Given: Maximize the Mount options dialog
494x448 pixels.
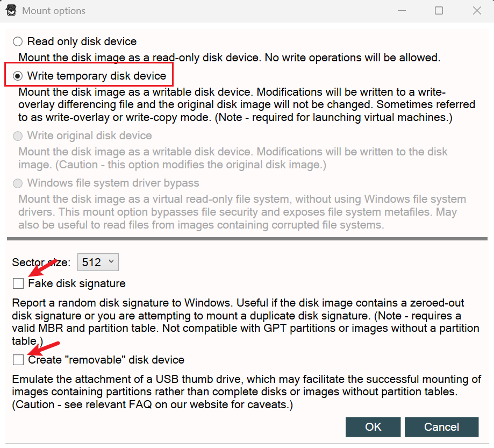Looking at the screenshot, I should click(x=439, y=10).
